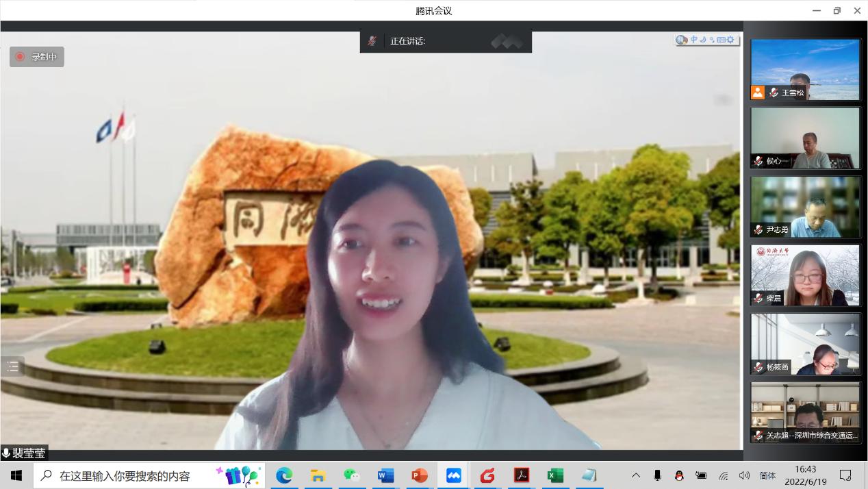This screenshot has height=489, width=868.
Task: Click the muted microphone icon beside 正在讲话
Action: click(372, 41)
